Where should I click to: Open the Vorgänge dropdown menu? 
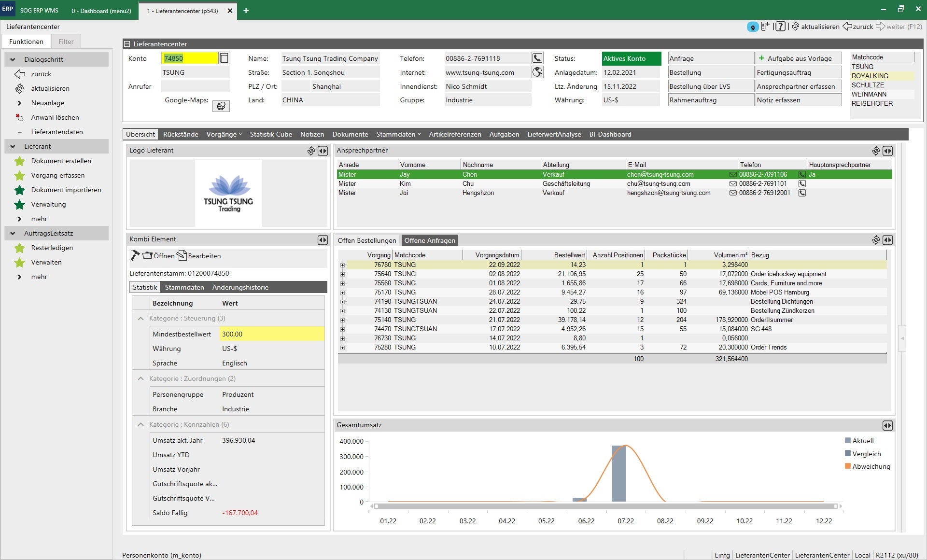[x=224, y=135]
